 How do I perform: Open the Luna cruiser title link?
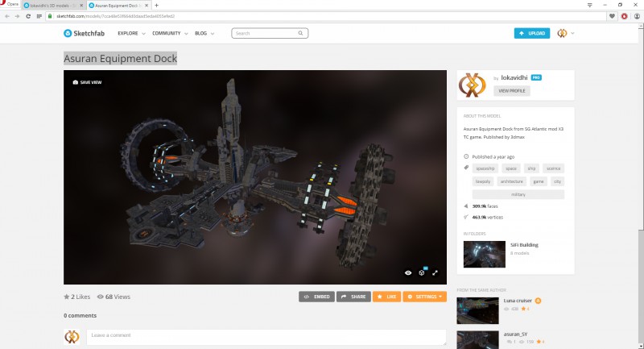(x=518, y=301)
